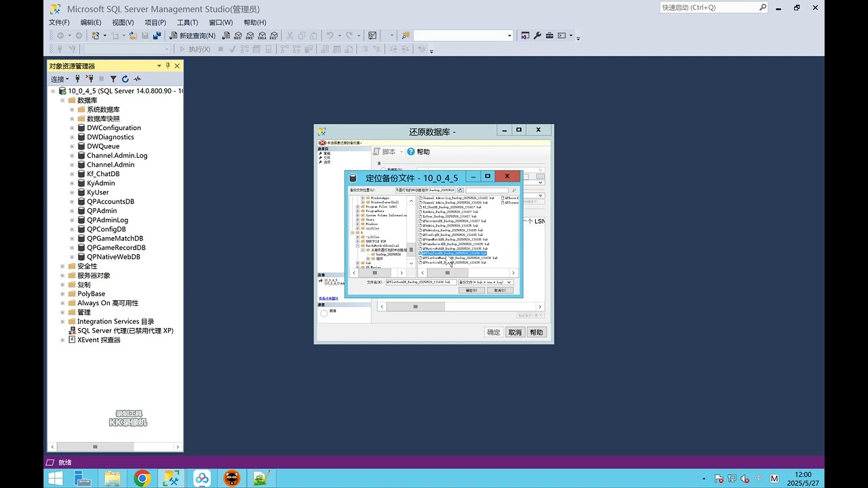Click the Script (脚本) button in restore dialog

384,152
